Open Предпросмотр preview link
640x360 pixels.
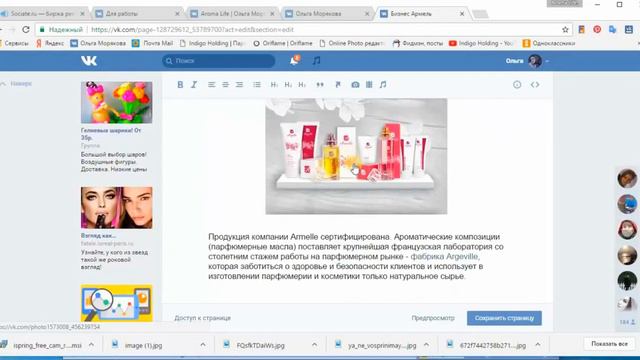[433, 318]
